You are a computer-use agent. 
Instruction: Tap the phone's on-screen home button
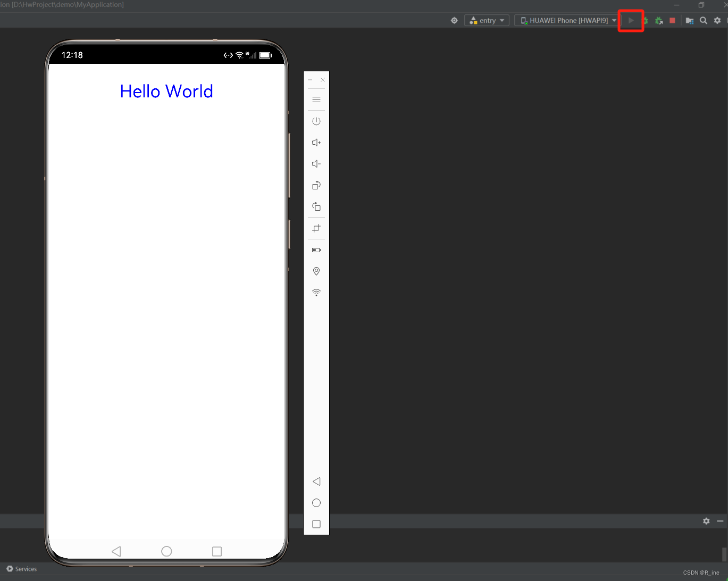[166, 551]
